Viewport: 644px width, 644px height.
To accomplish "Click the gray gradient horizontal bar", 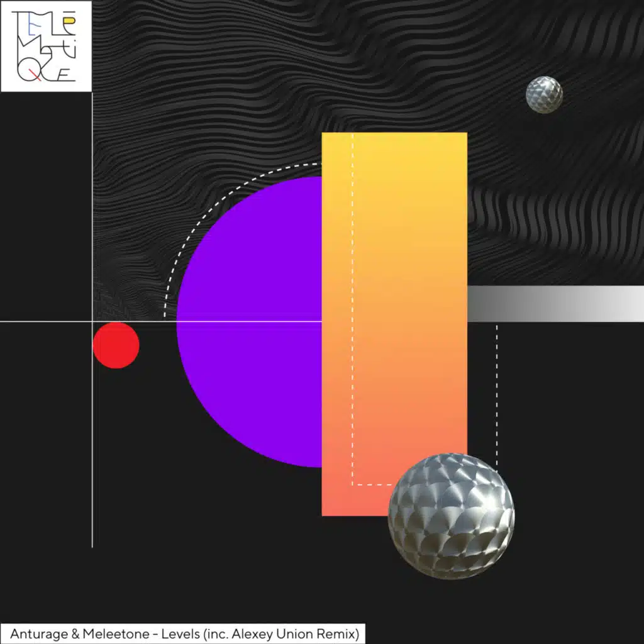I will (x=553, y=304).
